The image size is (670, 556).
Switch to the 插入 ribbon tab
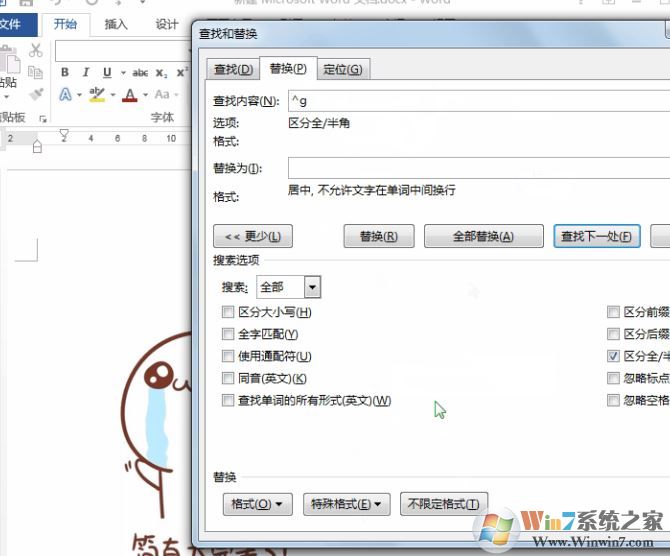click(x=116, y=25)
